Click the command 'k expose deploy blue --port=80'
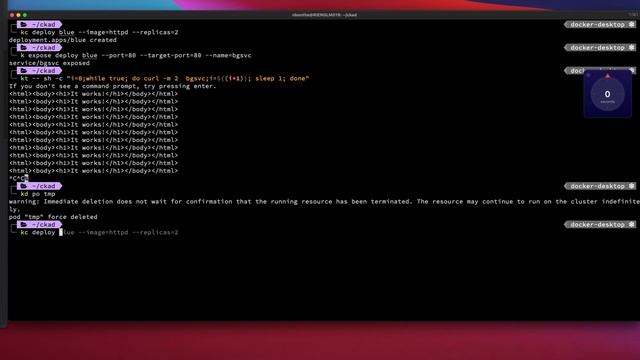Image resolution: width=640 pixels, height=360 pixels. (78, 56)
